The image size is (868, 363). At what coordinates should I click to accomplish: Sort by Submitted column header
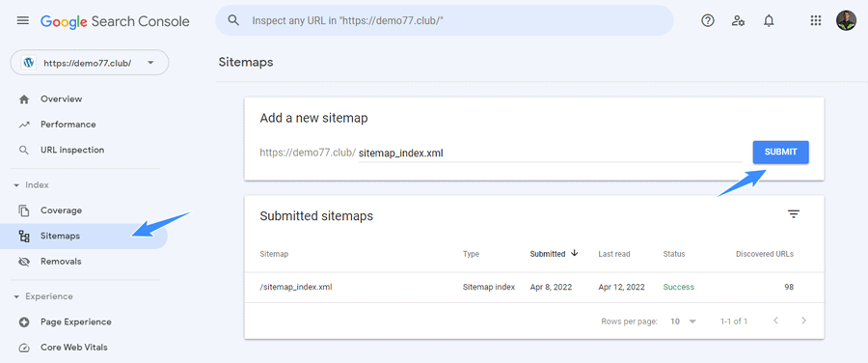pos(548,254)
